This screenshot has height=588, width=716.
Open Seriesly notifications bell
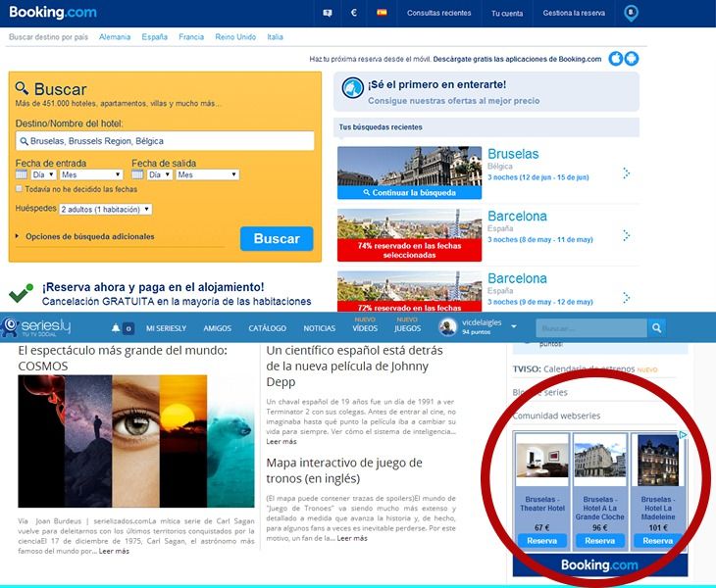click(116, 328)
